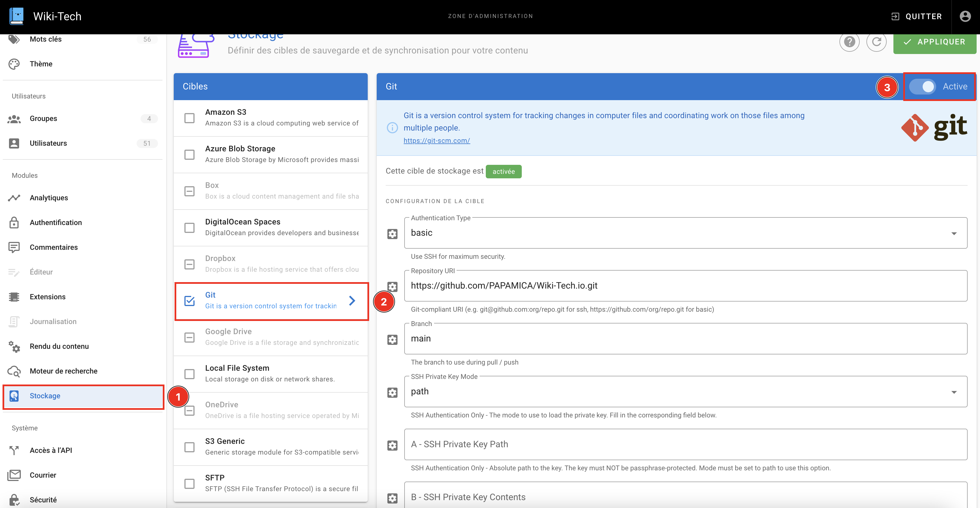Open the Authentication Type dropdown

(685, 233)
